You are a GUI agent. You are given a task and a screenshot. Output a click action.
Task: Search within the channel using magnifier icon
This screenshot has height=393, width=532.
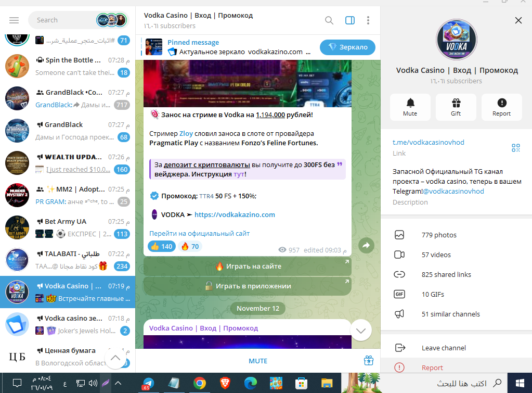pyautogui.click(x=329, y=20)
